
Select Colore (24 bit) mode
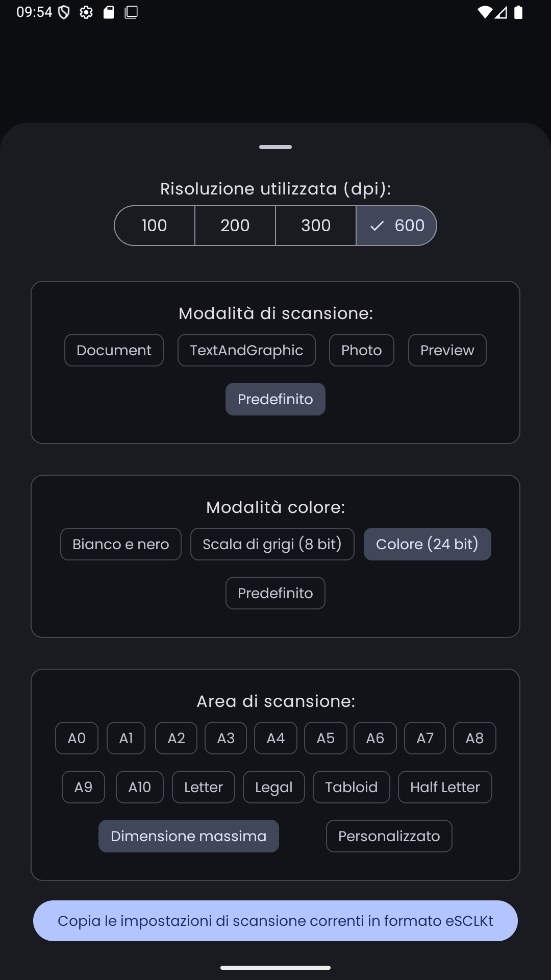(427, 544)
